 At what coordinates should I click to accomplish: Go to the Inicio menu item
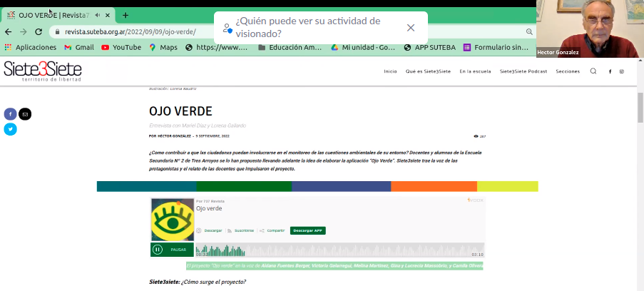[390, 71]
